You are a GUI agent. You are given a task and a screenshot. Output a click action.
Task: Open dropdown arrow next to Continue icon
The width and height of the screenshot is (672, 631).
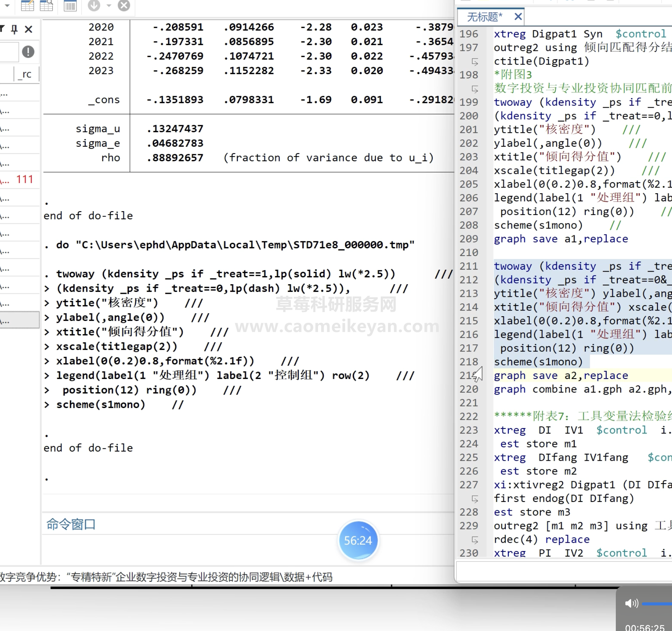[109, 5]
